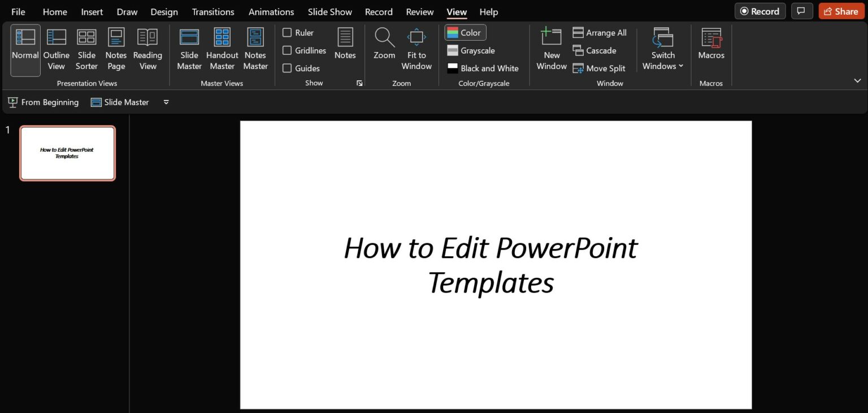The image size is (868, 413).
Task: Collapse the ribbon with the chevron
Action: click(858, 80)
